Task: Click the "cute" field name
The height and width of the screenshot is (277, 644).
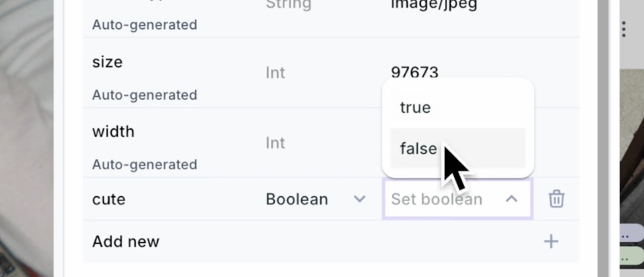Action: (x=109, y=199)
